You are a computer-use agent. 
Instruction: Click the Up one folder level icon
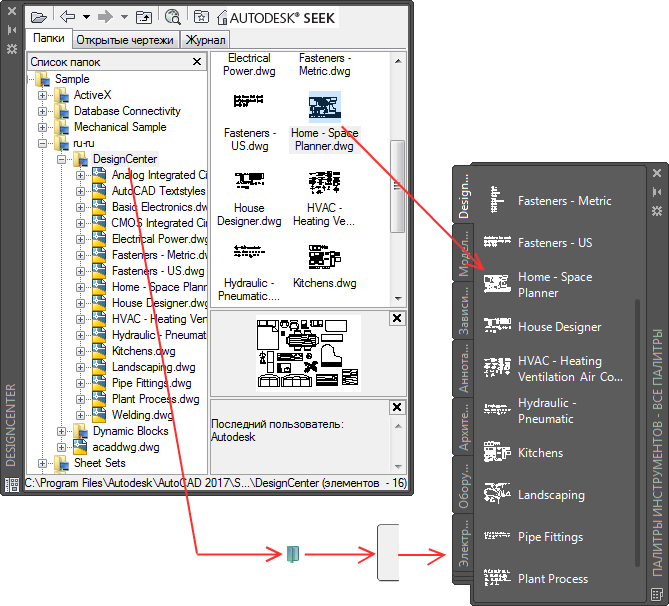(x=144, y=17)
